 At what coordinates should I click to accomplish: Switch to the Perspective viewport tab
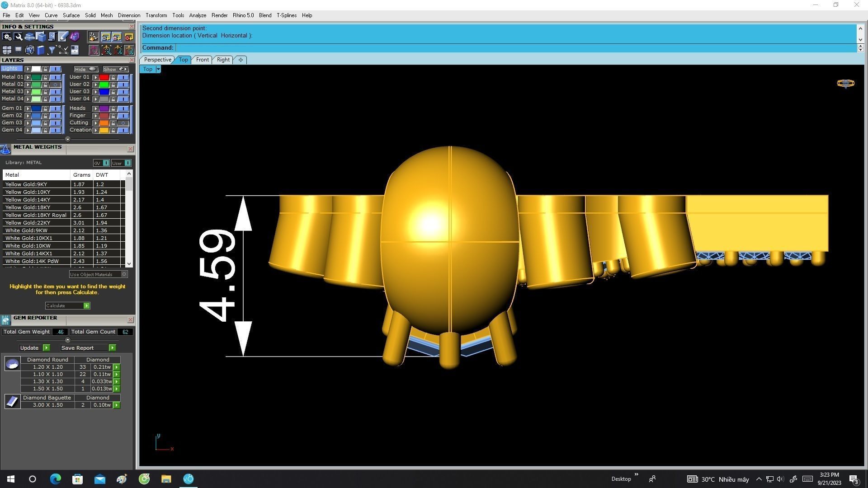pyautogui.click(x=157, y=60)
